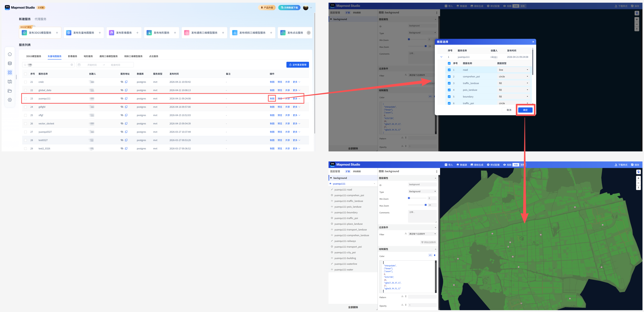Open 导入 in the green-map editor toolbar
644x312 pixels.
pyautogui.click(x=449, y=165)
